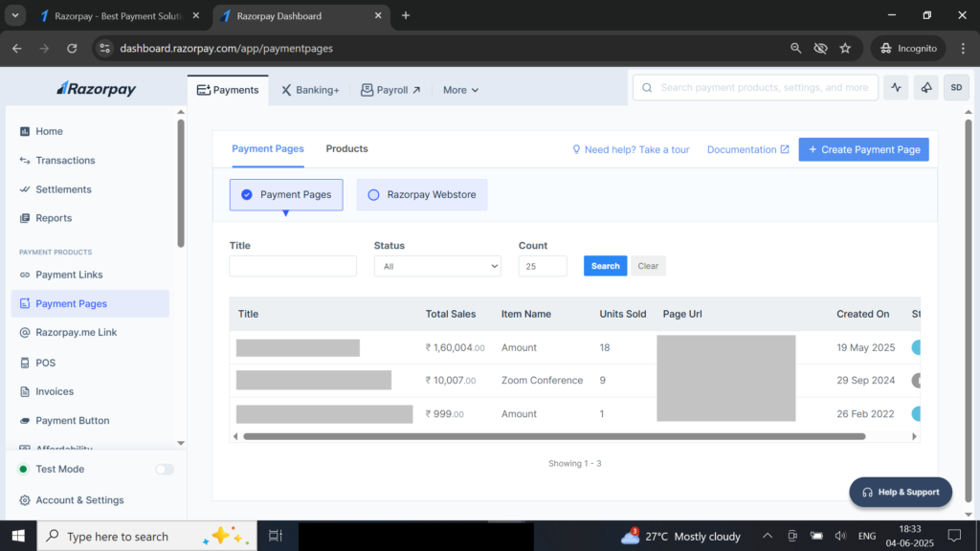Open Invoices from the sidebar
980x551 pixels.
click(x=55, y=391)
